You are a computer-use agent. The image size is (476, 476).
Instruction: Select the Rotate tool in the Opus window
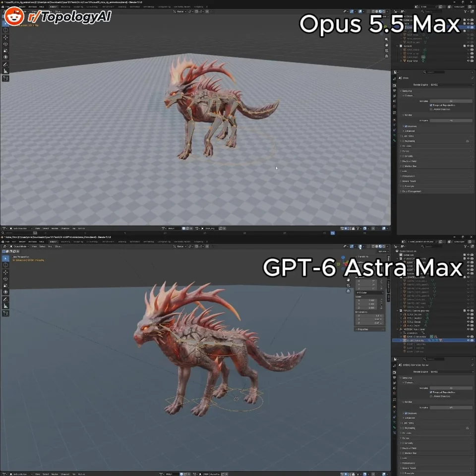tap(5, 44)
